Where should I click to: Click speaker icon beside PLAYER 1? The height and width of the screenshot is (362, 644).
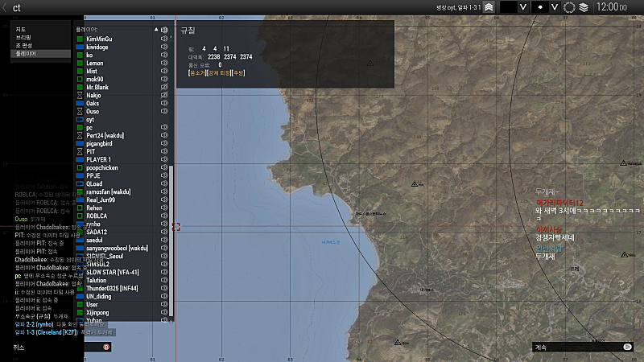point(164,159)
